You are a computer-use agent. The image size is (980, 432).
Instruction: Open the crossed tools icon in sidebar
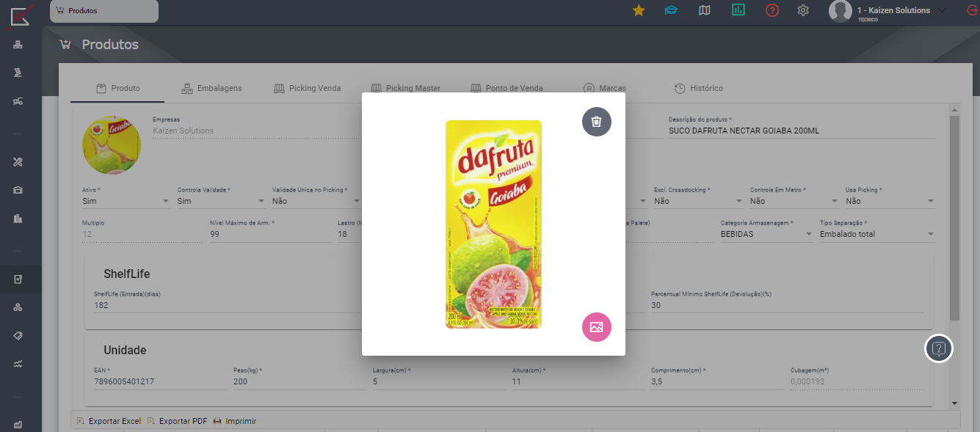click(x=18, y=162)
